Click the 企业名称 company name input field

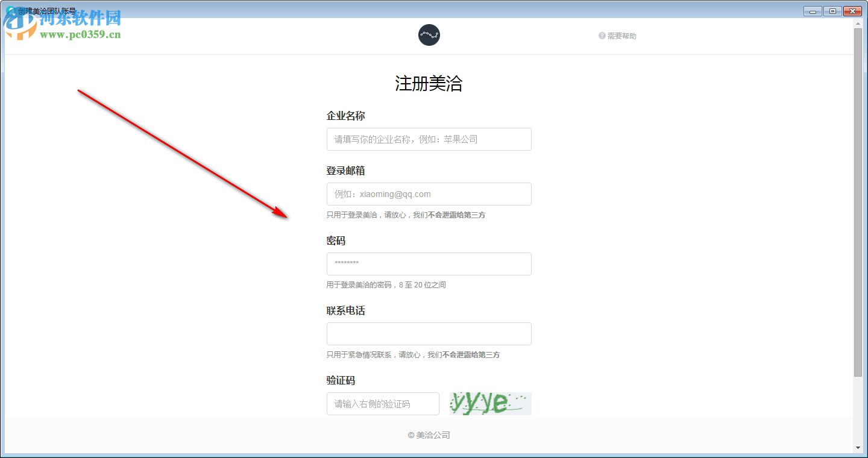[x=429, y=139]
